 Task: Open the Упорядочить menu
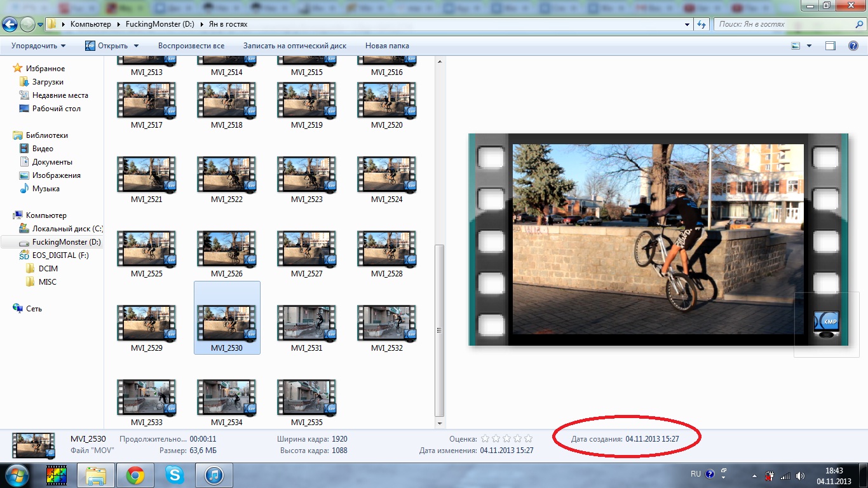[x=38, y=46]
